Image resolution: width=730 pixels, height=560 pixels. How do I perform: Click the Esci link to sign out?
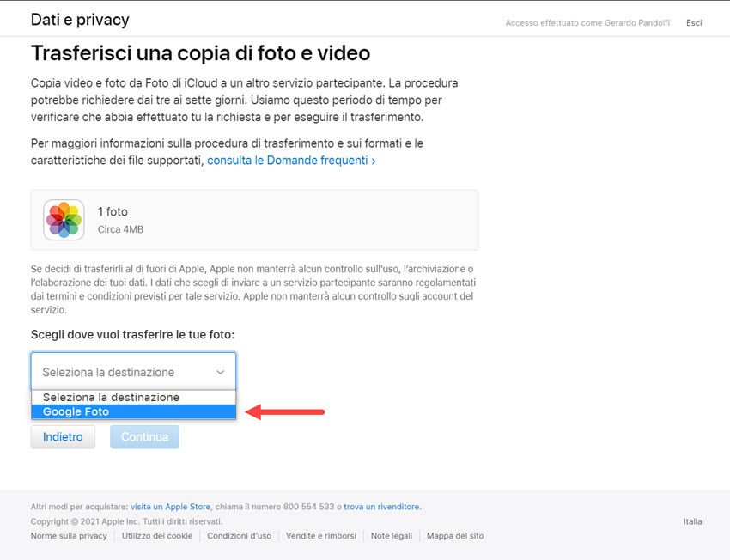click(x=693, y=22)
